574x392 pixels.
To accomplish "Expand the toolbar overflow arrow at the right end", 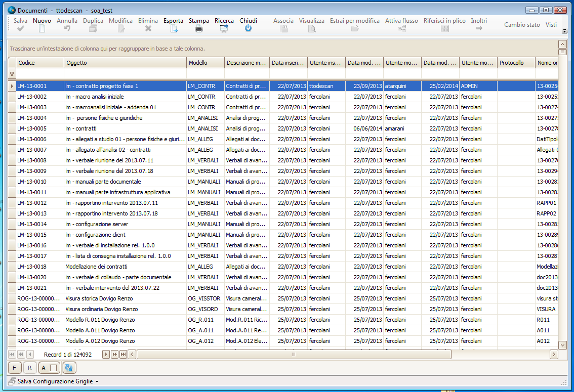I will pos(565,31).
